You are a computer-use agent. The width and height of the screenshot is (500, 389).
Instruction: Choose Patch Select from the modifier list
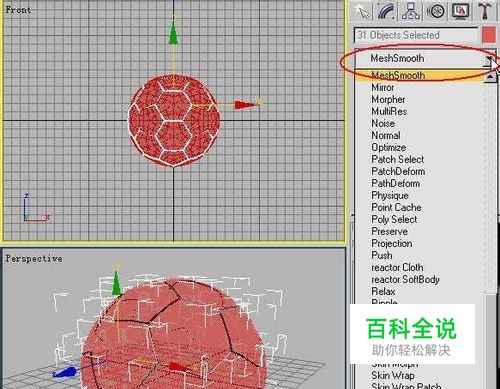tap(398, 159)
